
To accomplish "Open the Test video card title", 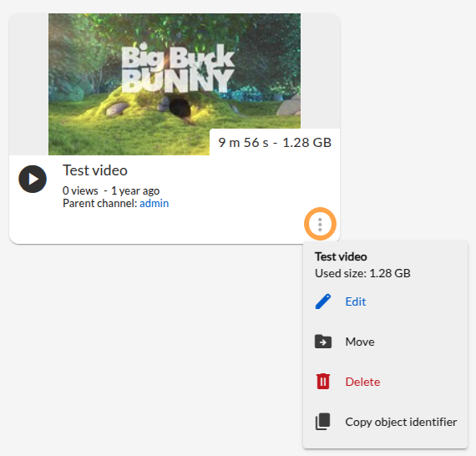I will 95,170.
